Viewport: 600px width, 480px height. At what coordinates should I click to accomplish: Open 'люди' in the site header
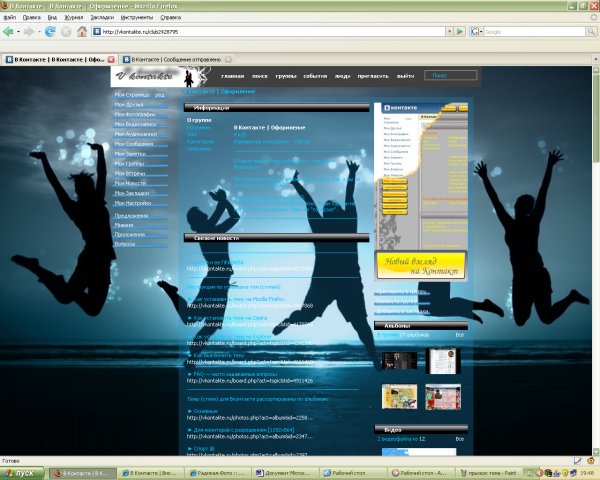coord(342,76)
